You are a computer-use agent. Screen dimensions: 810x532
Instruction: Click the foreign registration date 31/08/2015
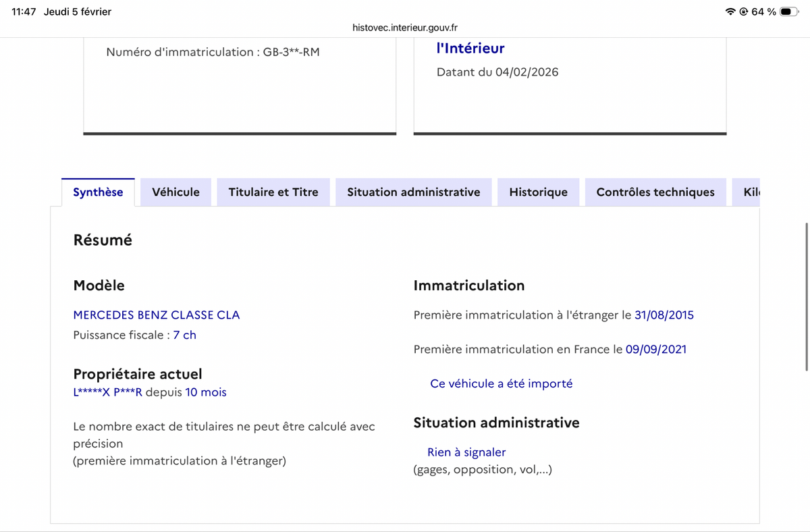click(664, 315)
